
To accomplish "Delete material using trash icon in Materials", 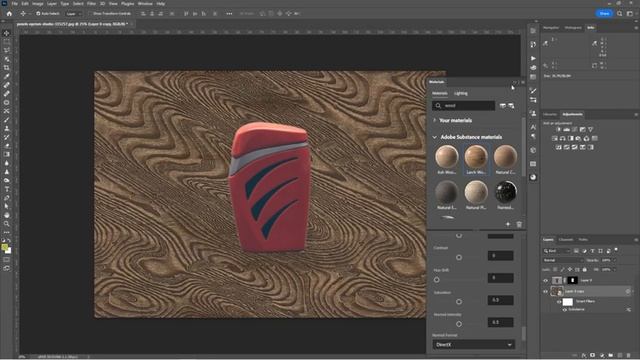I will tap(519, 224).
